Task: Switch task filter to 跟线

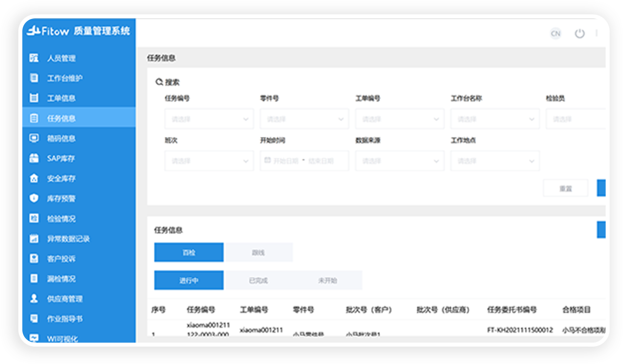Action: click(258, 252)
